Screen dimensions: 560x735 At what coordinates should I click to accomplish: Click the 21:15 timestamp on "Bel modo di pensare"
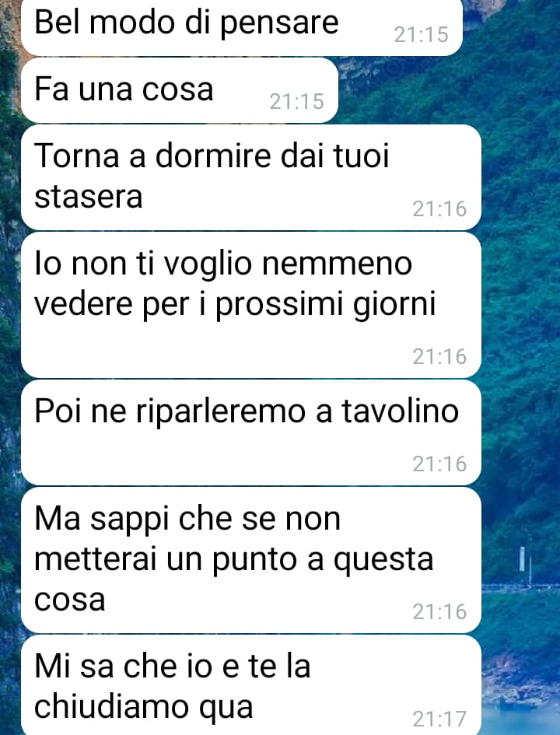click(421, 35)
